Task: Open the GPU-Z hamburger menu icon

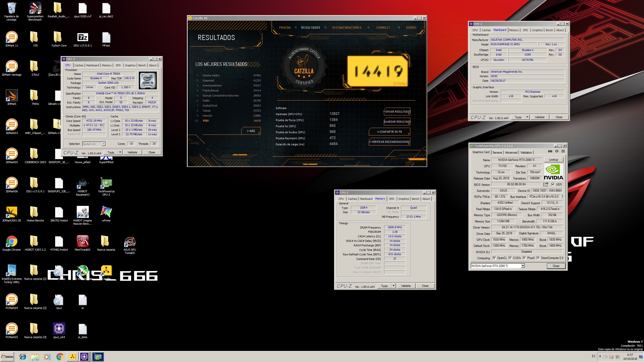Action: (563, 151)
